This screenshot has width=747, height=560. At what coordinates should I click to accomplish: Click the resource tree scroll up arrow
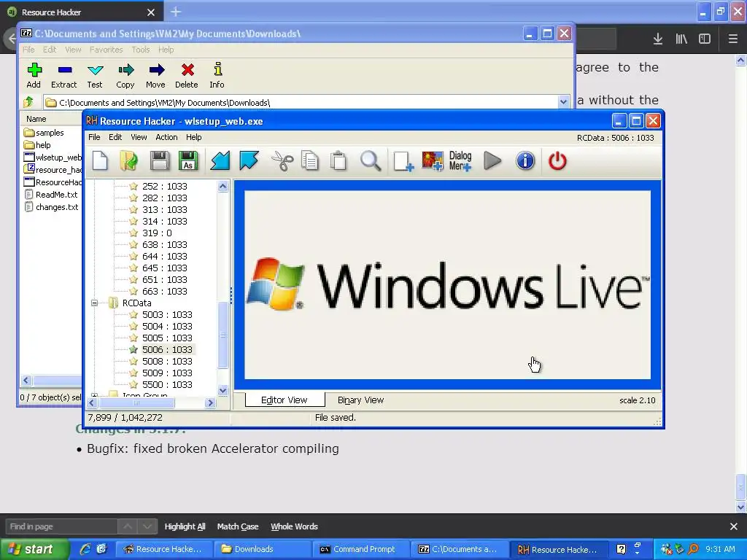coord(223,187)
